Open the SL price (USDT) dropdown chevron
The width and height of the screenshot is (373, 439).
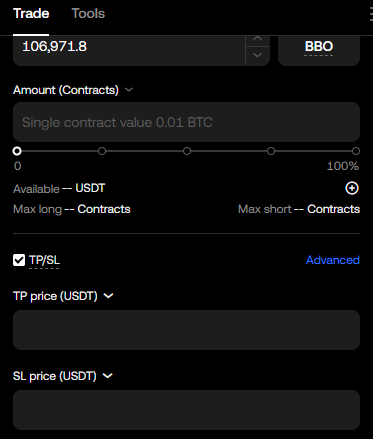107,376
